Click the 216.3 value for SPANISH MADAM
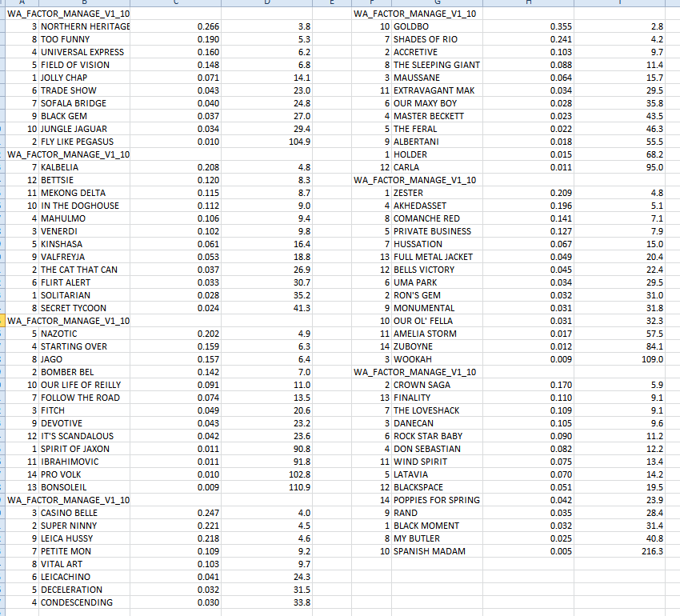This screenshot has width=680, height=616. click(620, 551)
